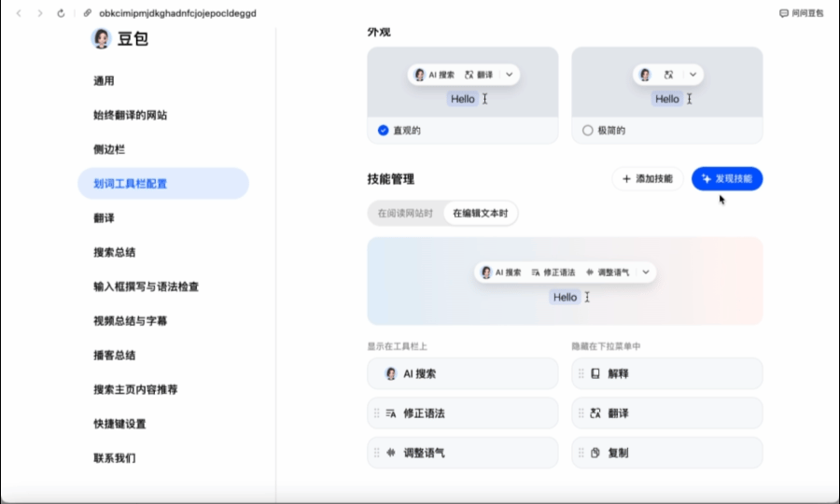Click the Hello sample text in skill preview
The width and height of the screenshot is (840, 504).
[566, 297]
